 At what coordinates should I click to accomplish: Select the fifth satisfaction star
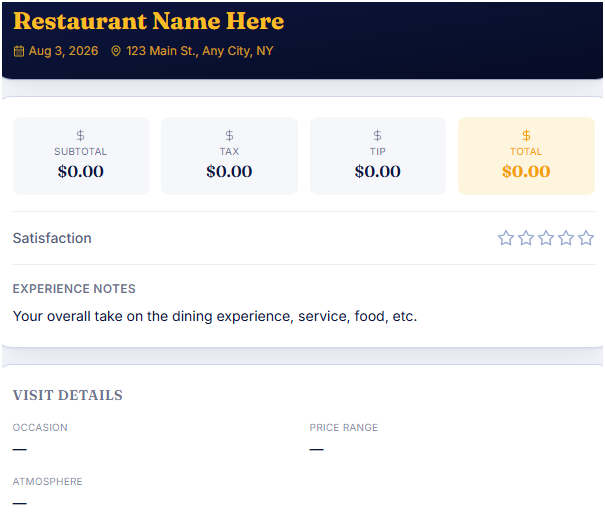pos(586,238)
